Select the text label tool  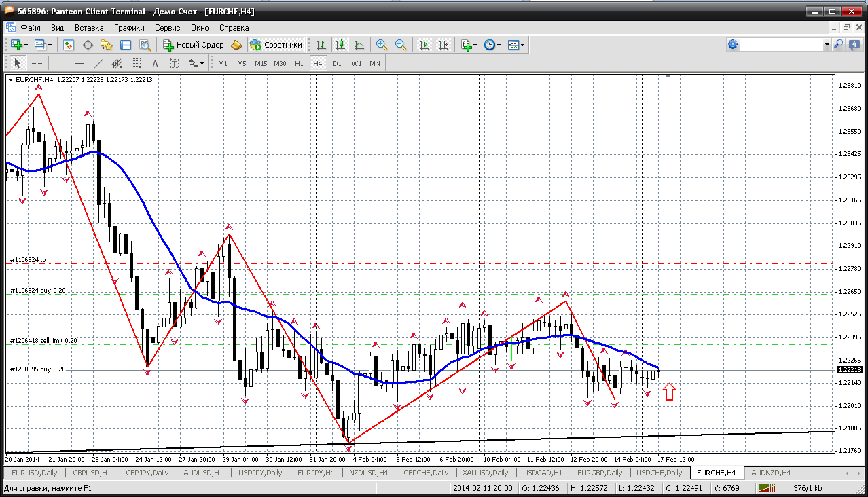155,63
